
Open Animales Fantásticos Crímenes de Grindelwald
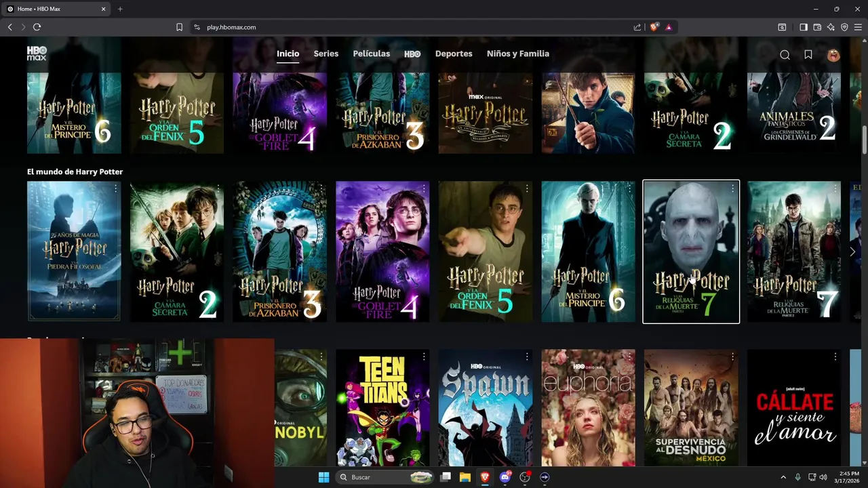pos(794,112)
